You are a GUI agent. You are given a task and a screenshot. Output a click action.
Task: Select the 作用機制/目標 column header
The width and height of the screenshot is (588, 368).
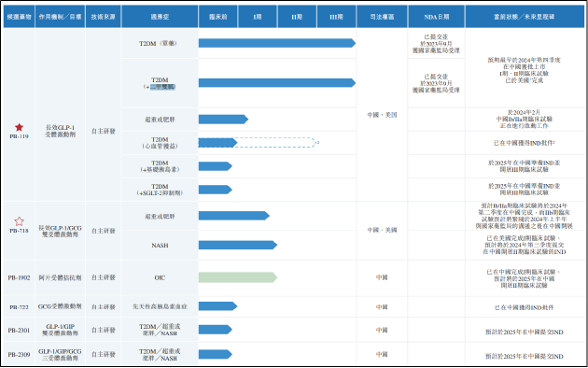pyautogui.click(x=60, y=17)
